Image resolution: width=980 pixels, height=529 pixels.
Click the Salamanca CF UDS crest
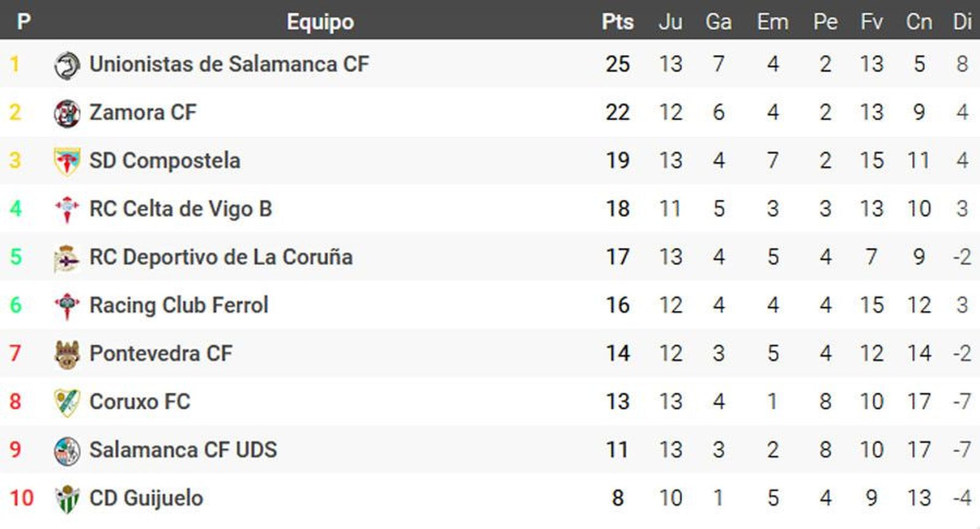click(x=67, y=451)
